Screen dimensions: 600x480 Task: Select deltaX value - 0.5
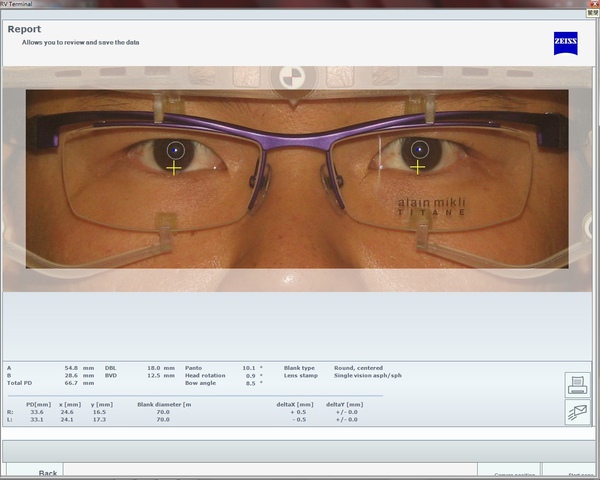point(299,420)
